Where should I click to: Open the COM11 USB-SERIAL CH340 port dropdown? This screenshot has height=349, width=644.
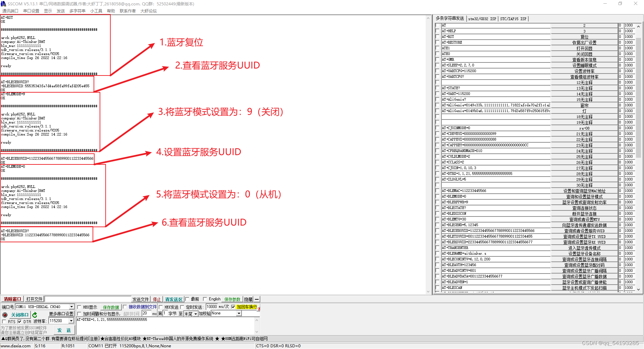[71, 307]
